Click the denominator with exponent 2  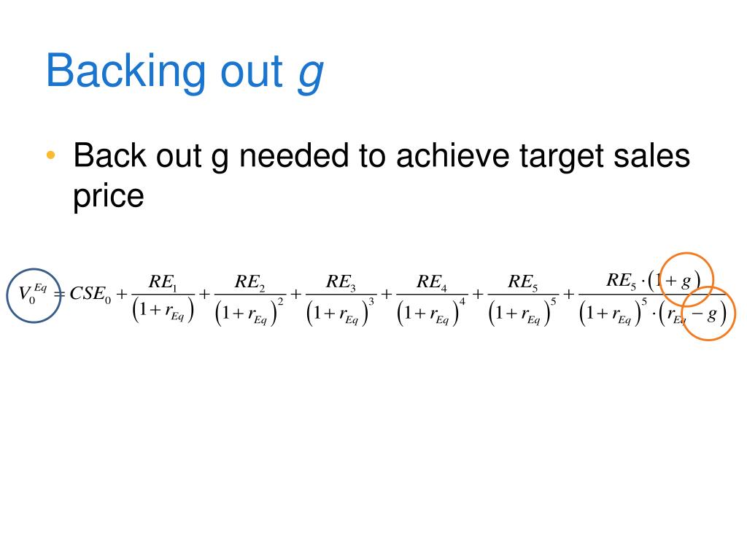(x=249, y=312)
